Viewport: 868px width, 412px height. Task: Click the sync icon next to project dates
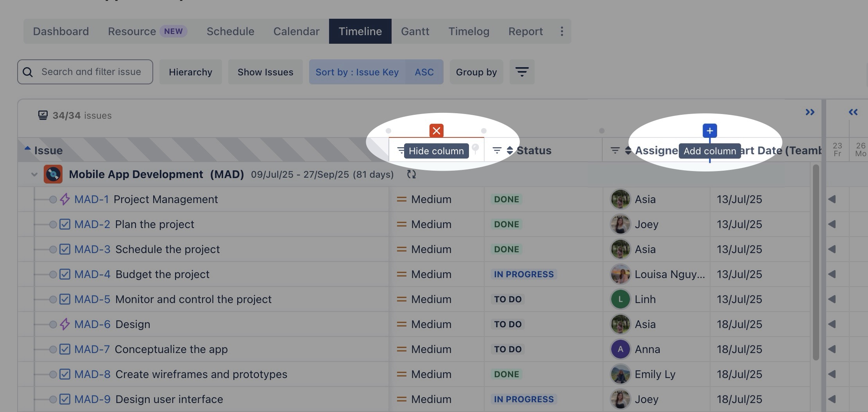tap(411, 174)
